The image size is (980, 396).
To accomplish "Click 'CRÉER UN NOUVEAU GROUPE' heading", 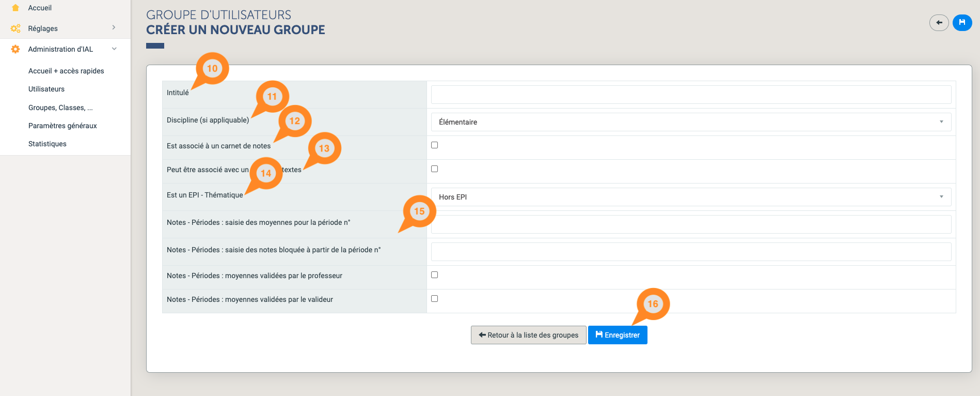I will point(235,30).
